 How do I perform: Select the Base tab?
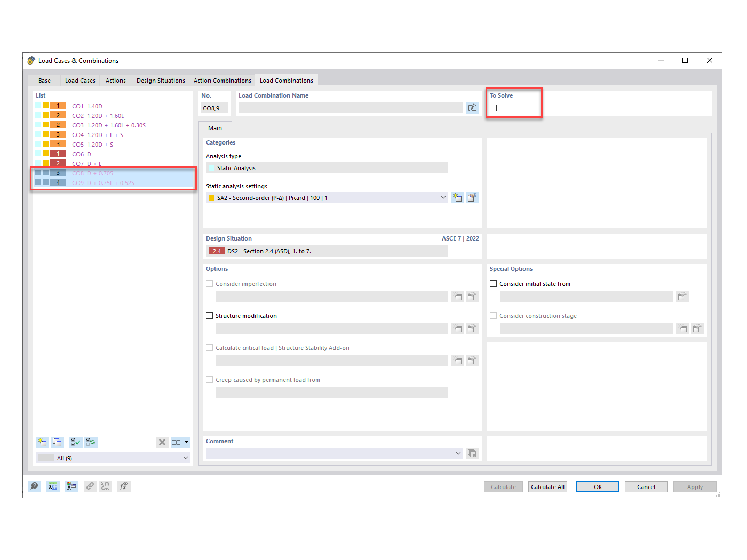(45, 81)
